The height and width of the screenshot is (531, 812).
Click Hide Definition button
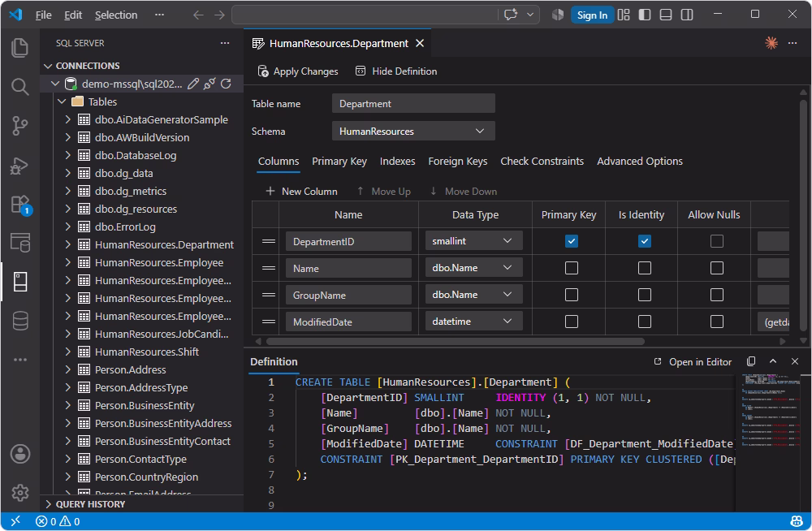coord(396,71)
